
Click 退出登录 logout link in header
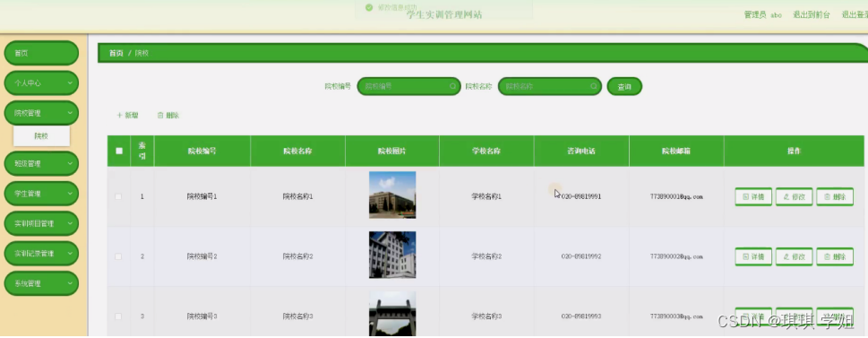coord(855,15)
